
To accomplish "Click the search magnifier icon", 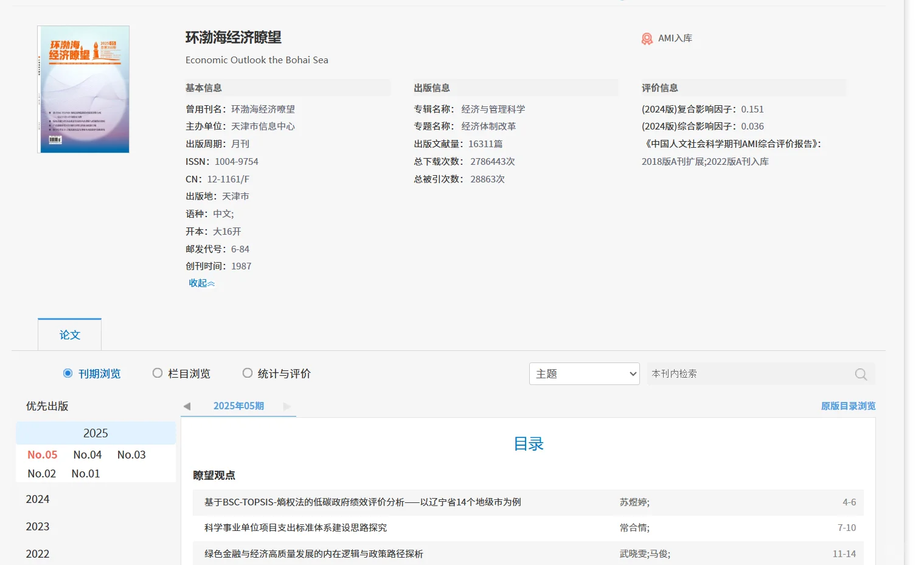I will (x=860, y=374).
